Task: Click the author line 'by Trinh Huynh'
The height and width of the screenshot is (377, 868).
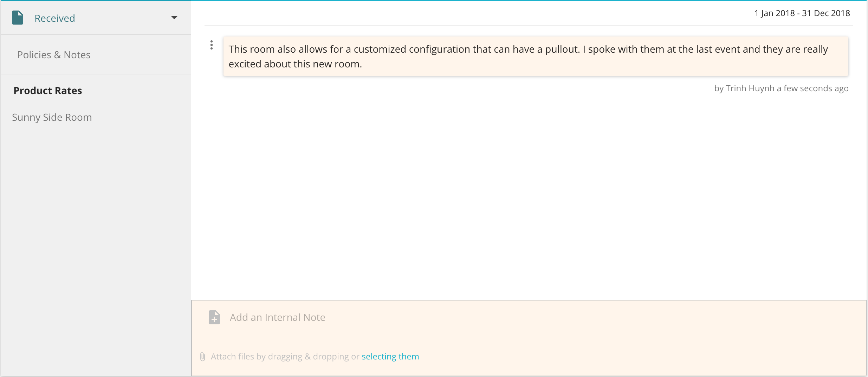Action: click(x=744, y=88)
